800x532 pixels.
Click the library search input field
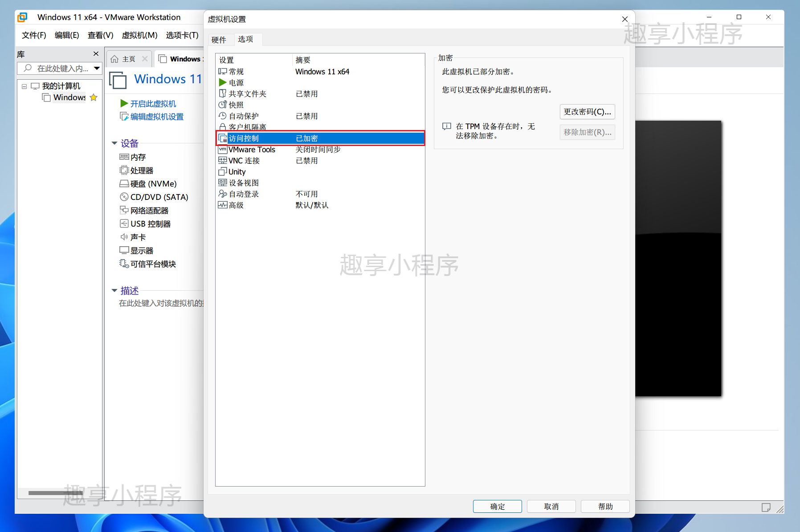click(x=60, y=68)
